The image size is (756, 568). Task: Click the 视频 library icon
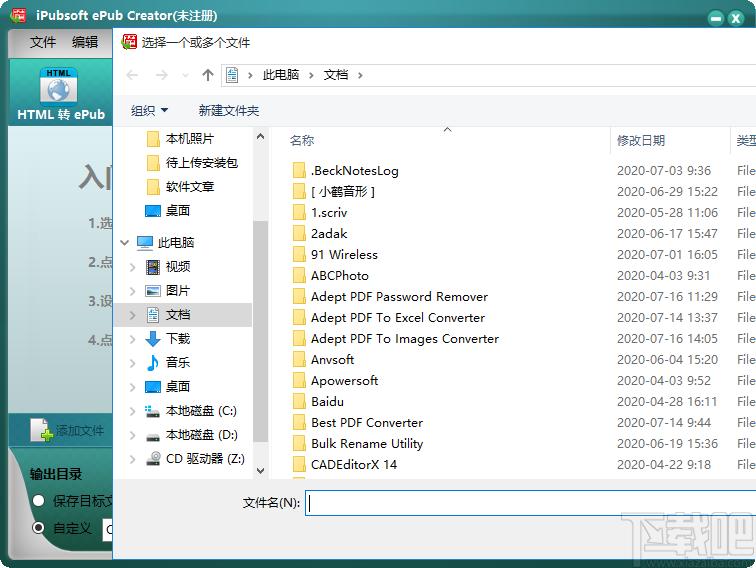click(x=153, y=267)
